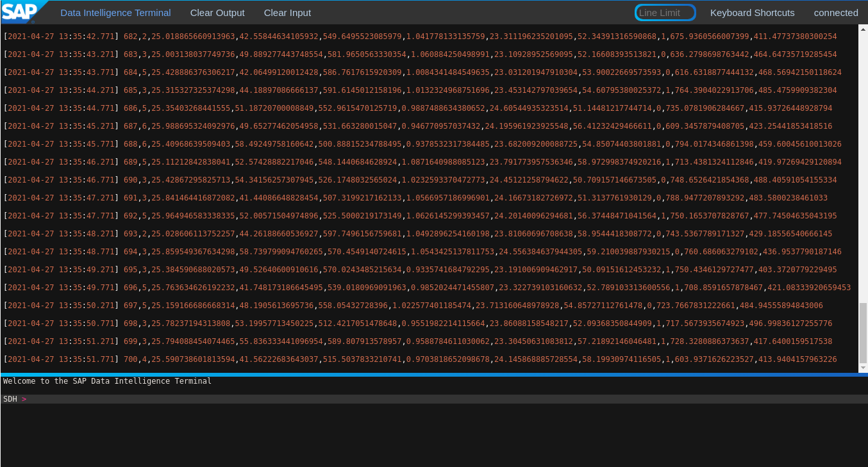
Task: Click log line with timestamp 13:35:50.771
Action: tap(418, 324)
